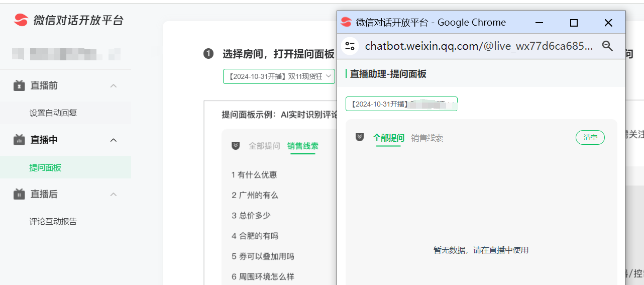
Task: Click the popup Chrome window favicon in title bar
Action: [x=346, y=22]
